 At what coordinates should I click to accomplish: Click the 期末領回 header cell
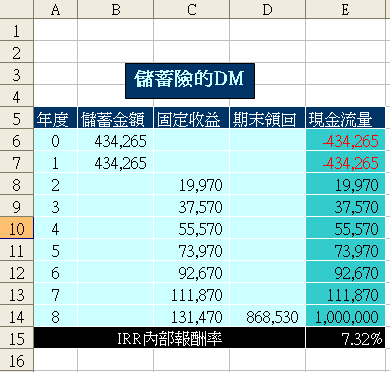pos(267,118)
